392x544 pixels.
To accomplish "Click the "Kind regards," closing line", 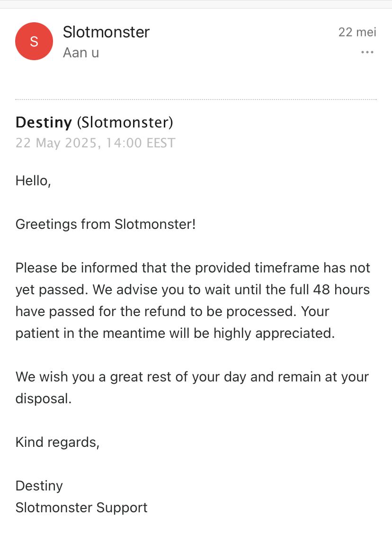I will 57,442.
